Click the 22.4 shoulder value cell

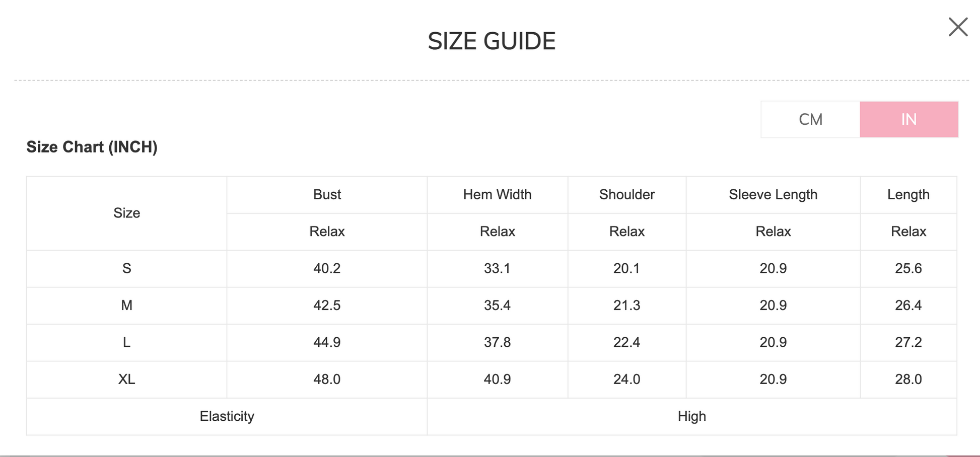point(626,343)
